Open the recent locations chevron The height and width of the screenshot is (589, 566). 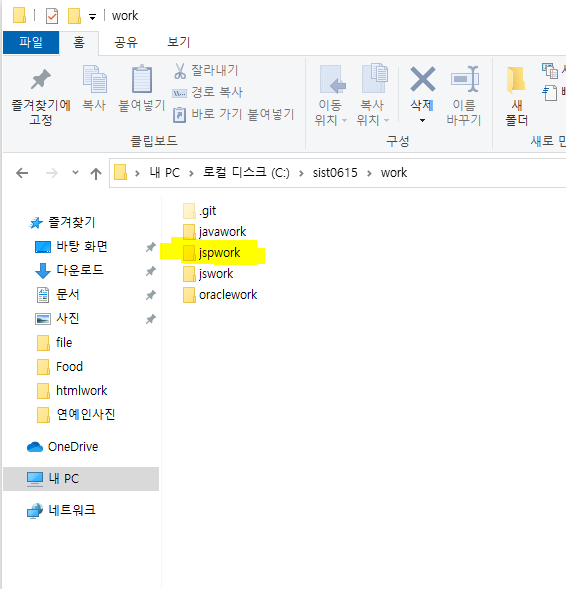[75, 173]
